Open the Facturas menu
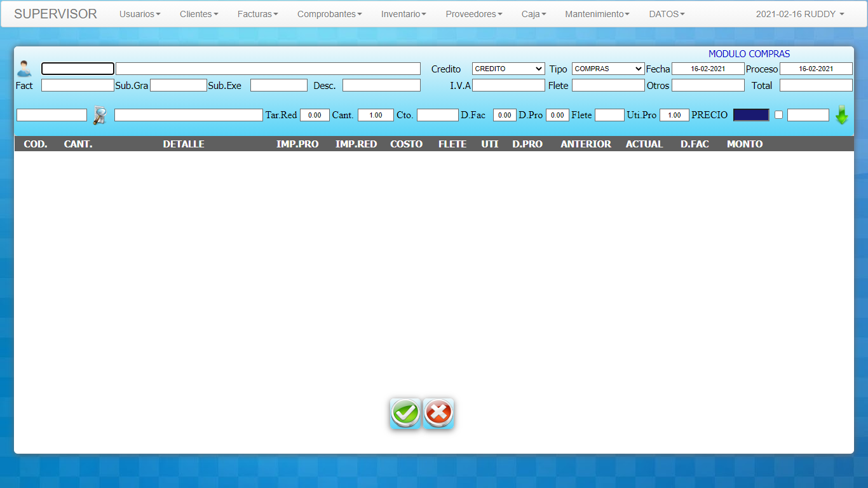The height and width of the screenshot is (488, 868). (x=257, y=14)
